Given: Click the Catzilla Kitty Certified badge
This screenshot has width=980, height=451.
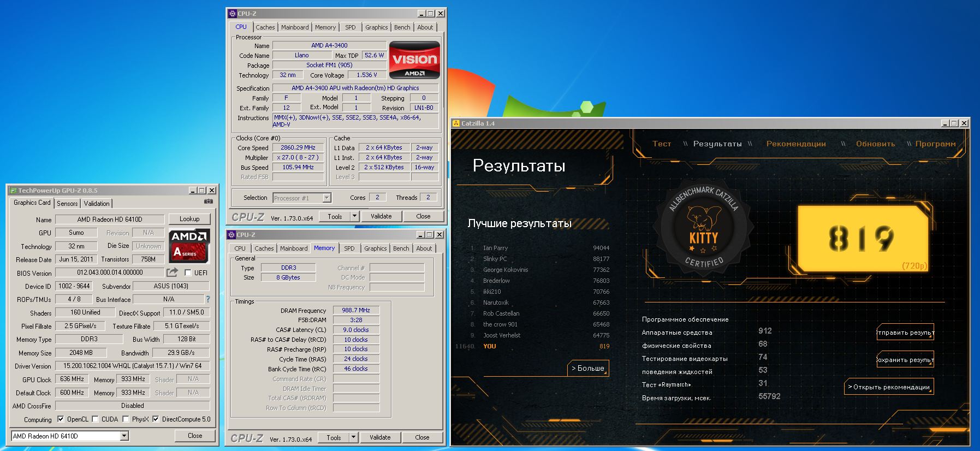Looking at the screenshot, I should click(x=704, y=226).
